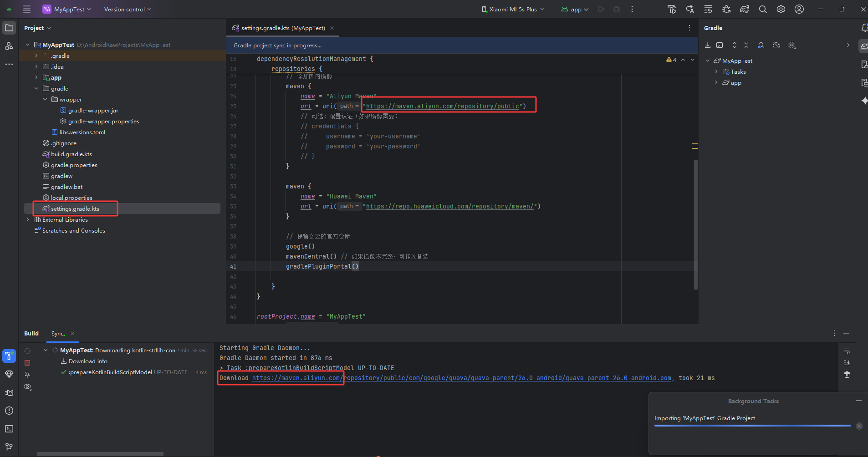
Task: Expand the app module folder
Action: 36,77
